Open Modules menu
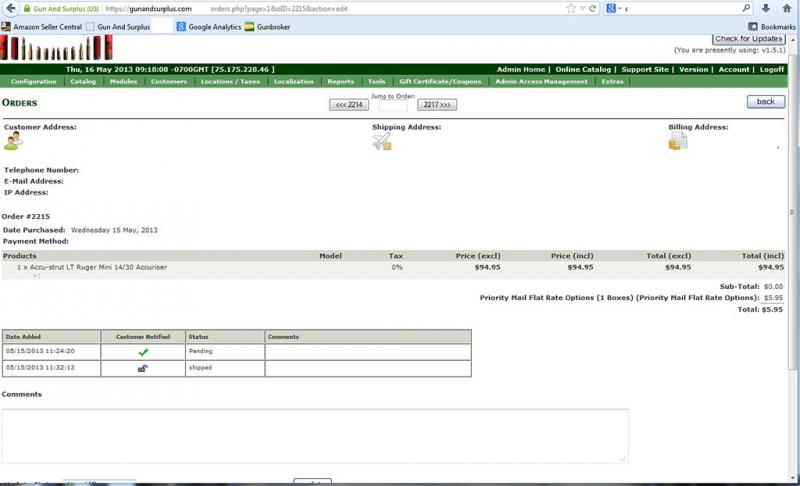800x486 pixels. [123, 82]
